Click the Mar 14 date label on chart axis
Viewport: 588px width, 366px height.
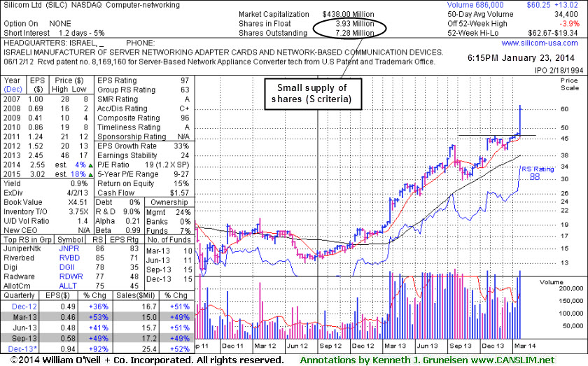click(x=526, y=346)
